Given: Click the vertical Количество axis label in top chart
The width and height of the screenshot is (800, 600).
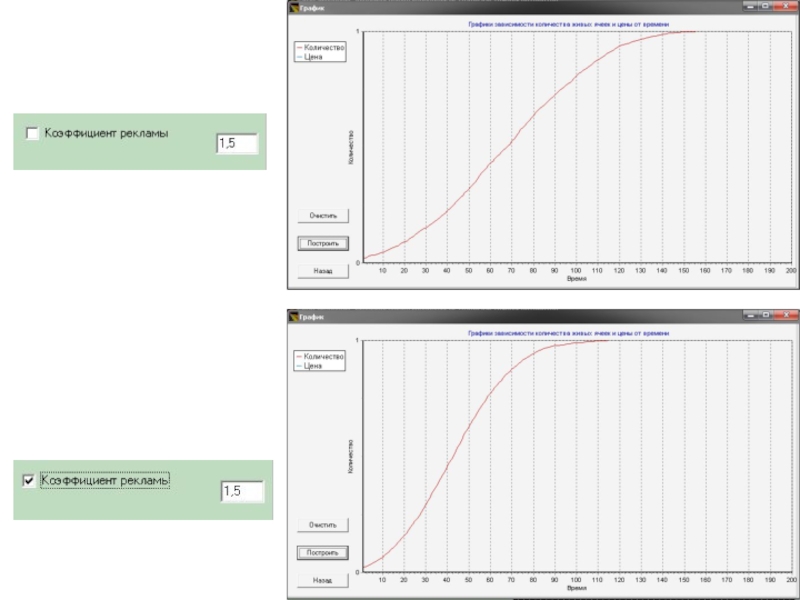Looking at the screenshot, I should (351, 147).
